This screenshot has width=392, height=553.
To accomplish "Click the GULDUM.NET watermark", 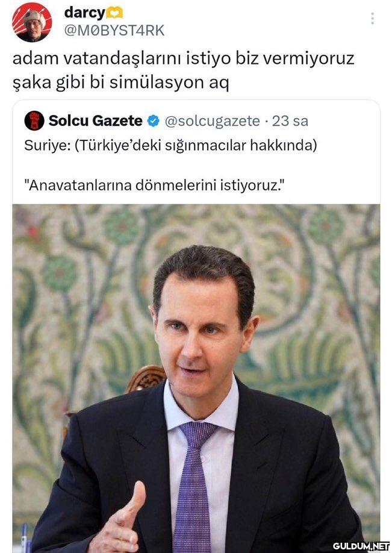I will click(x=361, y=546).
